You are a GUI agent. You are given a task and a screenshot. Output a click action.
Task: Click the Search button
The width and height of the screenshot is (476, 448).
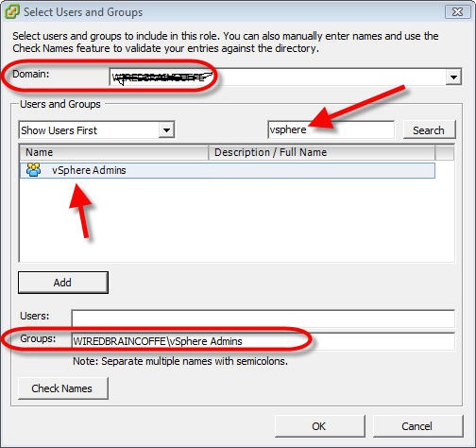[x=429, y=129]
